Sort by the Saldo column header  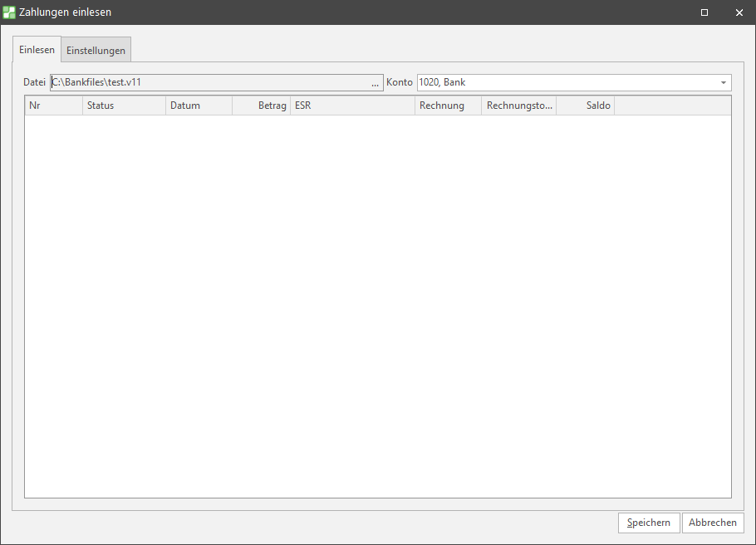click(x=585, y=106)
